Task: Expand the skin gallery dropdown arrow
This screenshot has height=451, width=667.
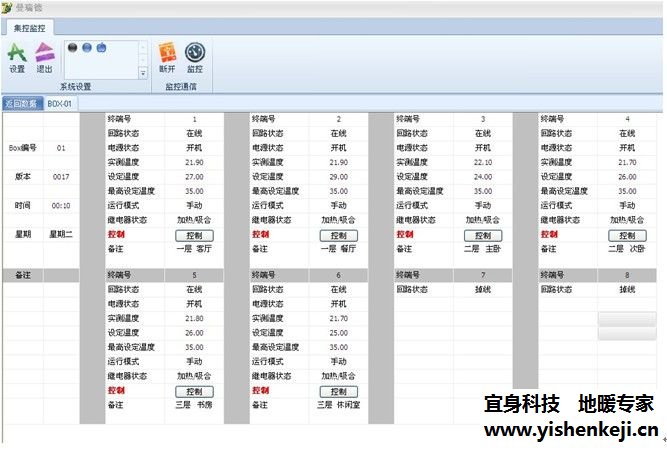Action: (x=143, y=74)
